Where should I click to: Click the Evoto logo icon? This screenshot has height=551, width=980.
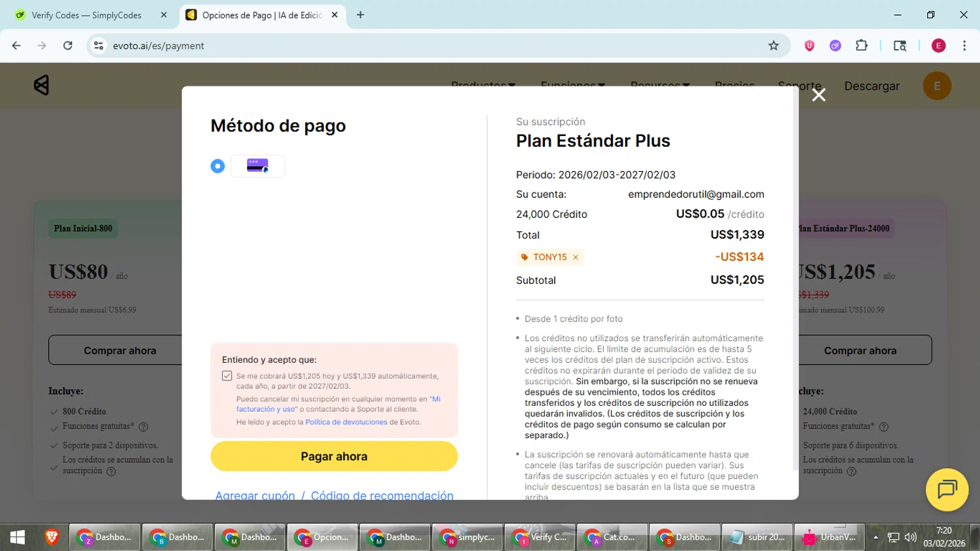click(x=41, y=85)
